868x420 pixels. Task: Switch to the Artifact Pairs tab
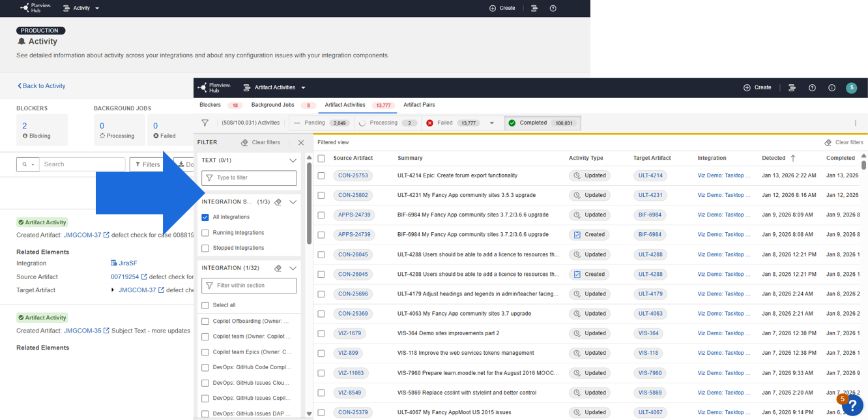(x=419, y=105)
